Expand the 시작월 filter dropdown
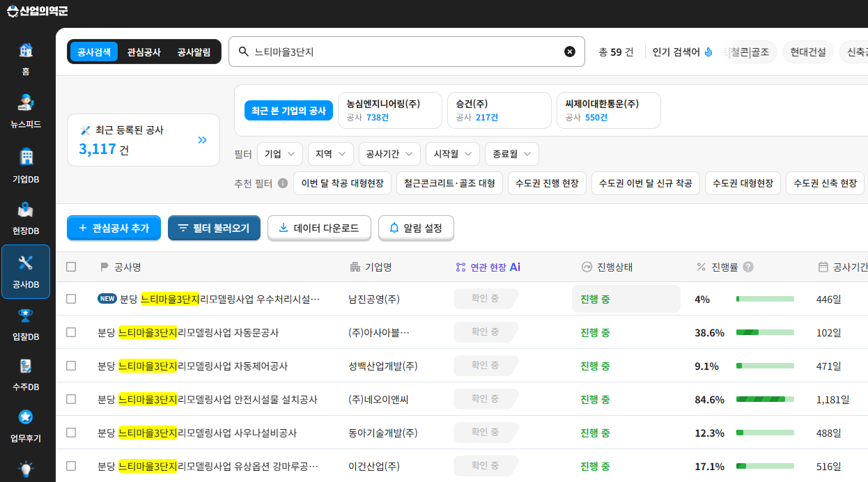This screenshot has height=482, width=868. point(453,154)
